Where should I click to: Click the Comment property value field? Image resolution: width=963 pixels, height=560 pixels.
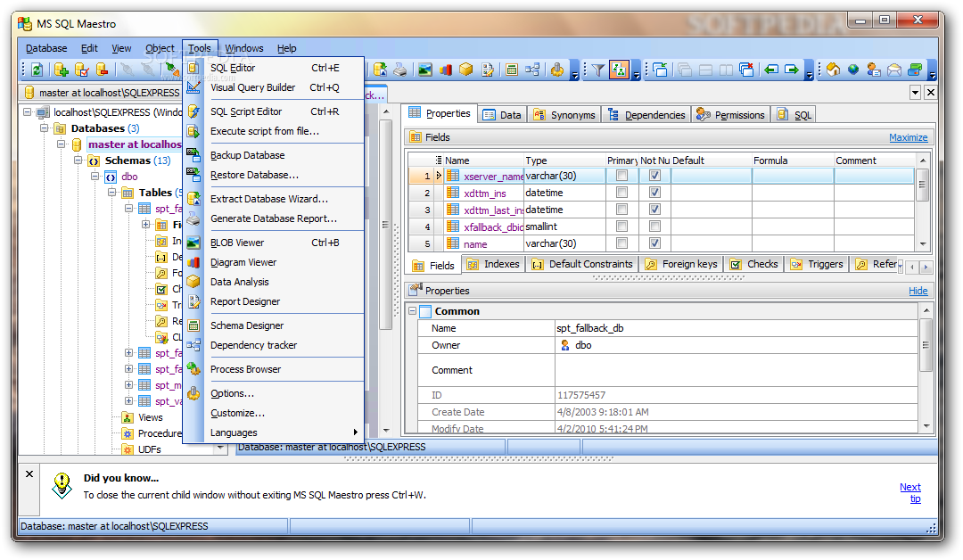[736, 370]
